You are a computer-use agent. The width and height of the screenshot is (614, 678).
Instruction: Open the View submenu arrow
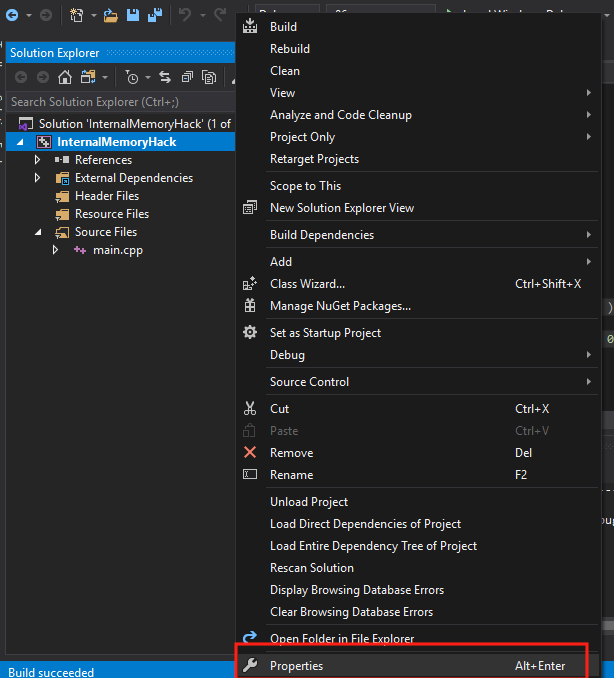[x=588, y=93]
